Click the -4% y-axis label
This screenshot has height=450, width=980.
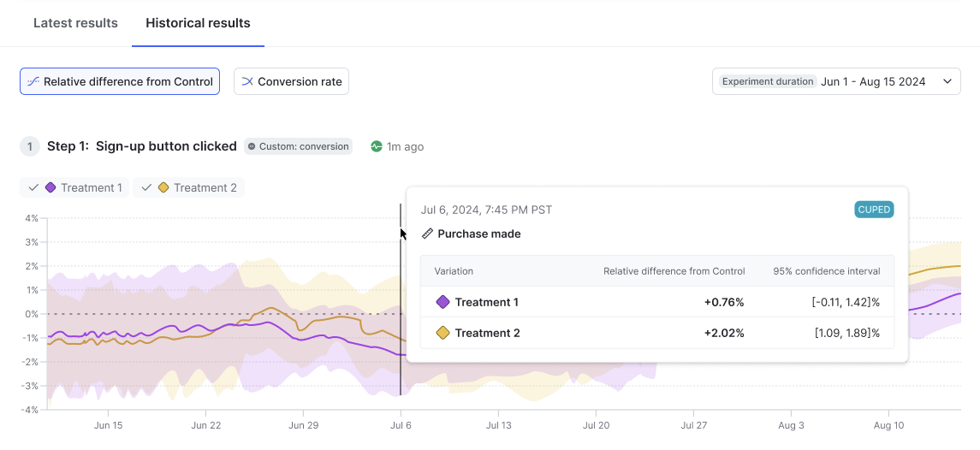tap(29, 410)
